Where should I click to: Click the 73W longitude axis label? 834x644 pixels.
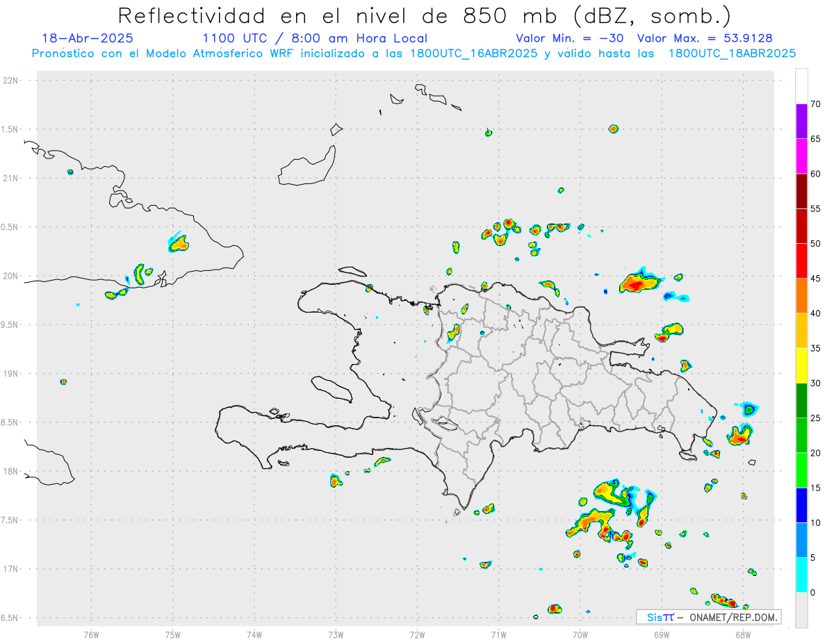tap(336, 634)
